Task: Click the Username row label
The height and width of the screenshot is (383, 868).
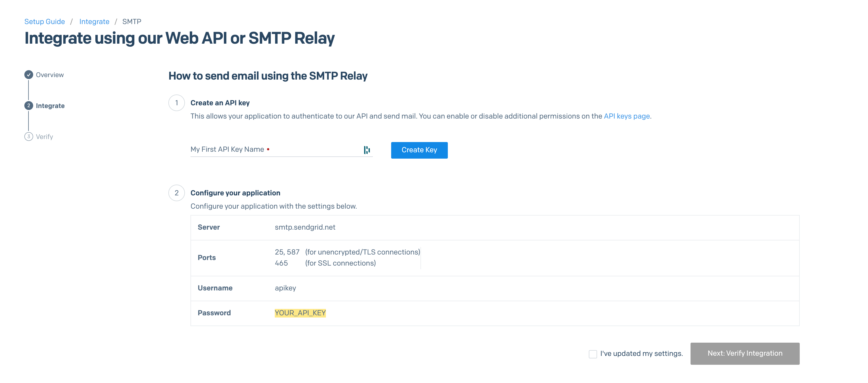Action: click(x=215, y=288)
